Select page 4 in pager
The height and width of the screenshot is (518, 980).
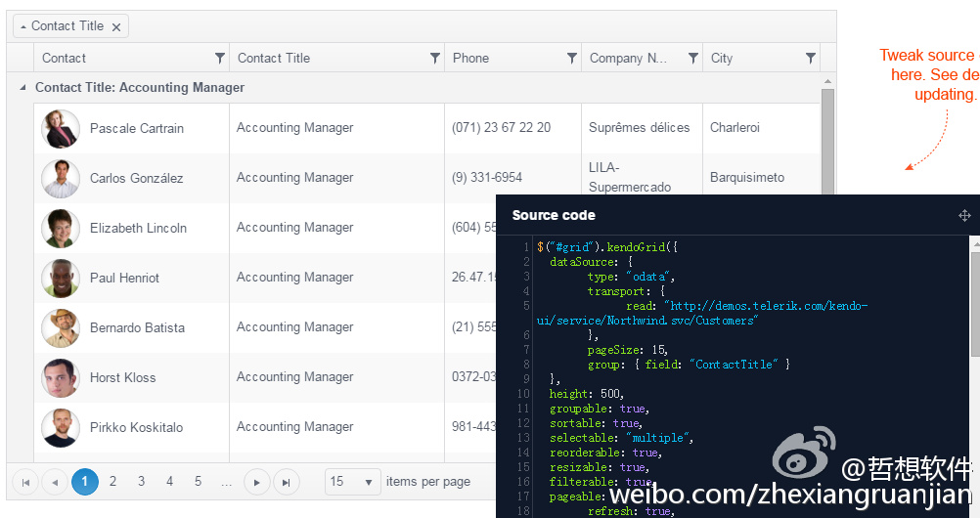click(x=169, y=481)
